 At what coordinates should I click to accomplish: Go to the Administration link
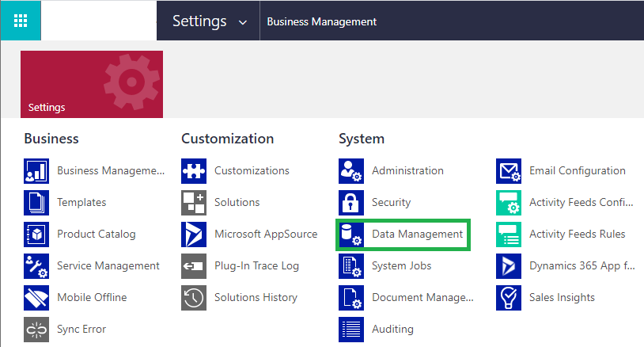[407, 170]
